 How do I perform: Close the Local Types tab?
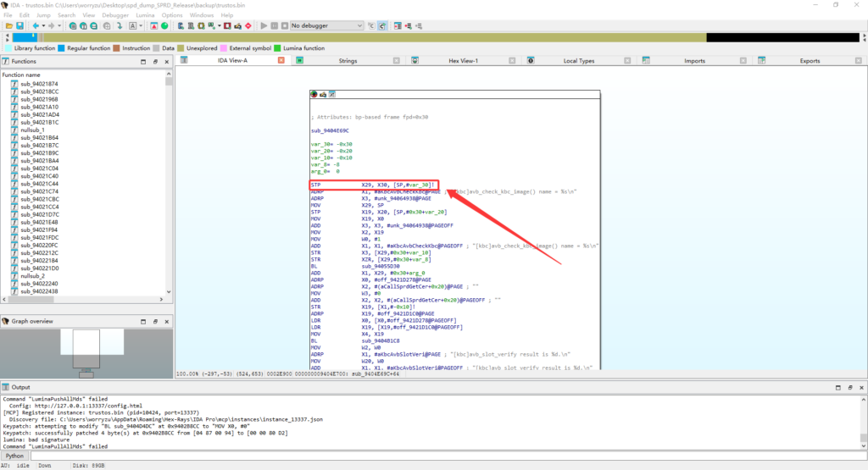[x=627, y=61]
